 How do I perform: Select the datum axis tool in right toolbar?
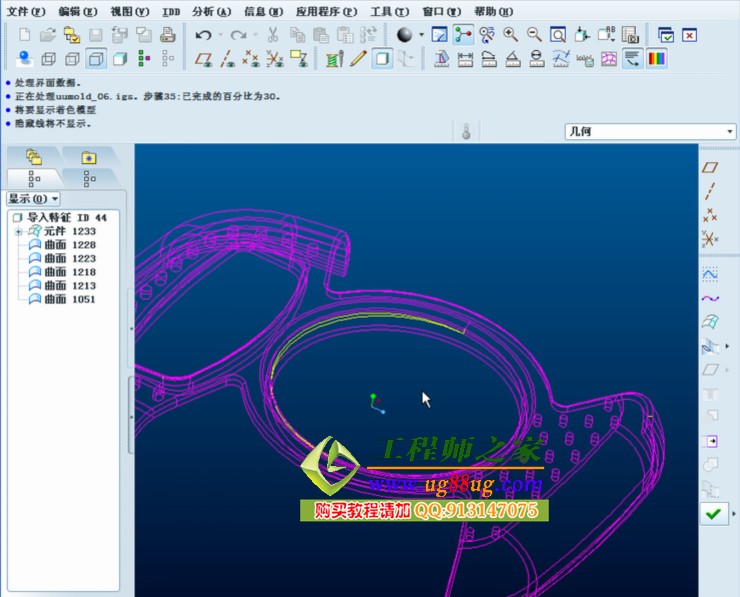pyautogui.click(x=710, y=191)
